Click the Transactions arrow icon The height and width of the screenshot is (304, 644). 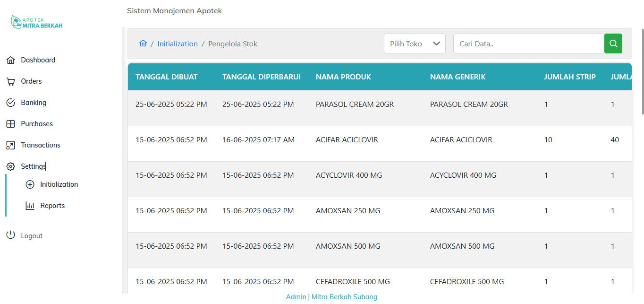click(10, 145)
